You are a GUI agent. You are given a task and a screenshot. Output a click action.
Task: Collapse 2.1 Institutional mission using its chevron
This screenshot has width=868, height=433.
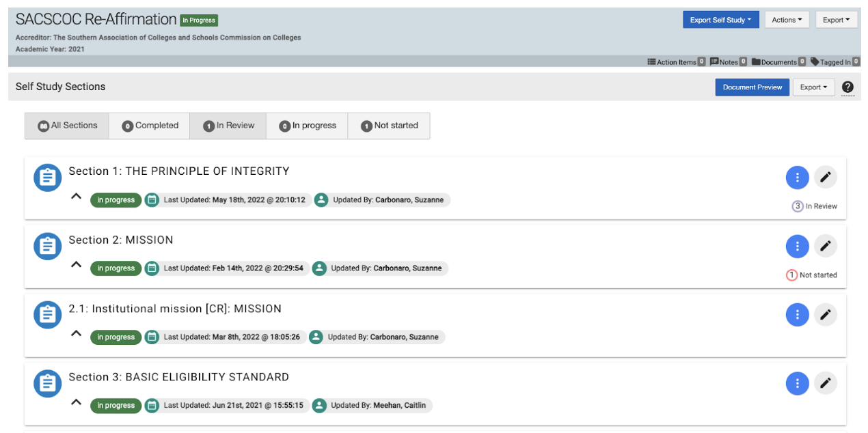tap(77, 333)
